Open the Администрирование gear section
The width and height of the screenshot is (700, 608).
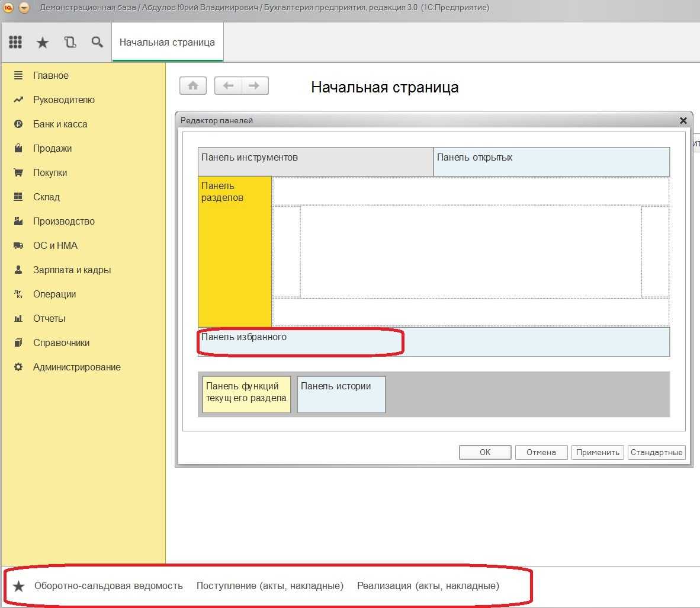coord(76,367)
